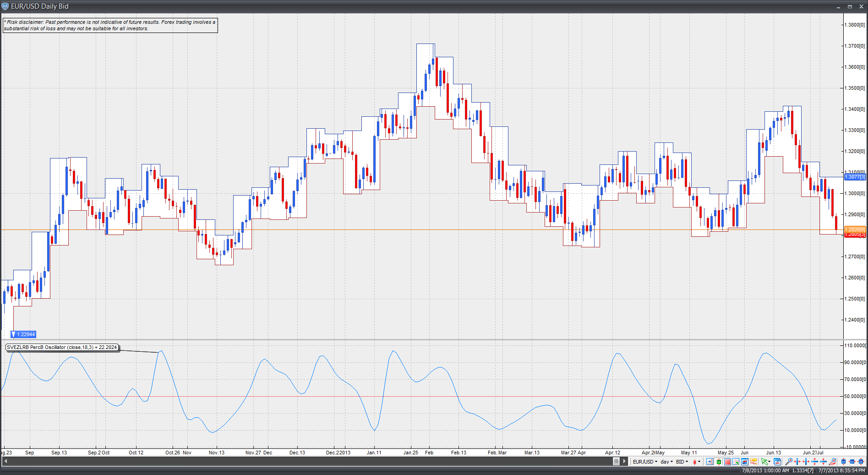Click the blue 1.3077 price axis label
The height and width of the screenshot is (475, 868).
pos(855,177)
